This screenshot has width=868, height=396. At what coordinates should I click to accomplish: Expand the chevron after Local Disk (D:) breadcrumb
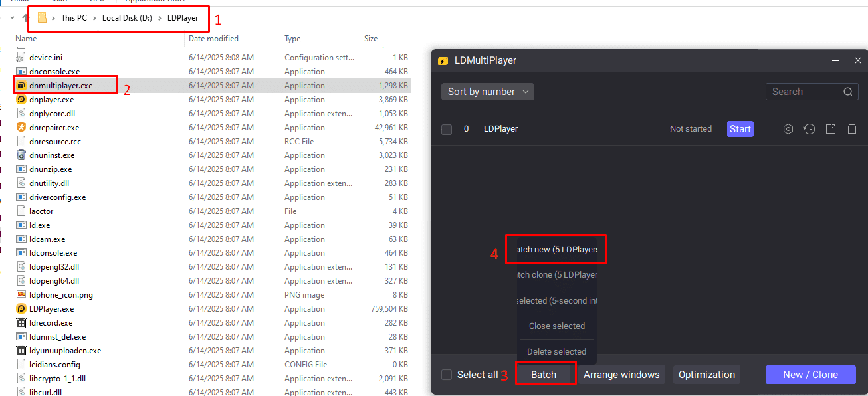tap(160, 18)
